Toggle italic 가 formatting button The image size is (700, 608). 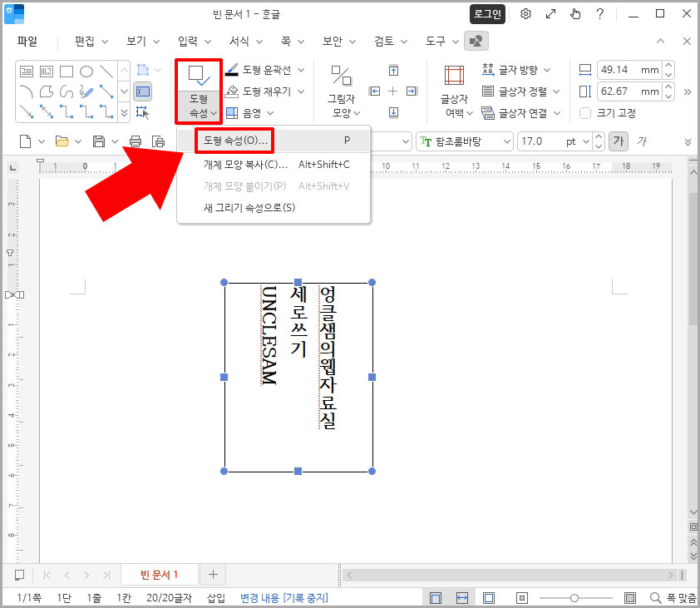pos(642,141)
